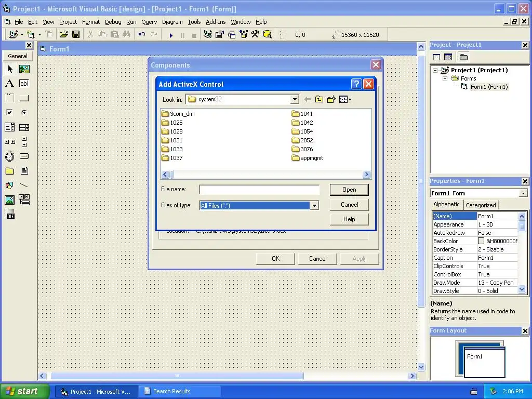Screen dimensions: 532x399
Task: Select the DriveListBox control in toolbox
Action: (24, 156)
